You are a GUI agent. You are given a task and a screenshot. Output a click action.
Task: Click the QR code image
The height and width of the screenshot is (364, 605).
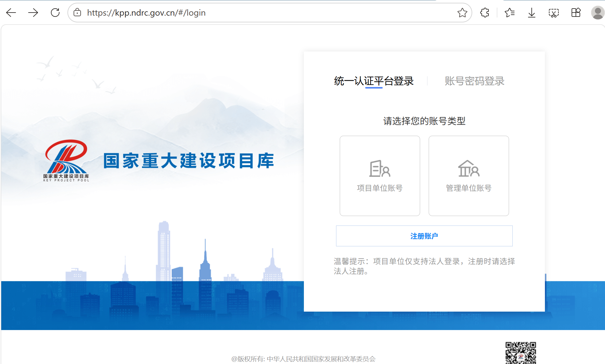[x=520, y=353]
